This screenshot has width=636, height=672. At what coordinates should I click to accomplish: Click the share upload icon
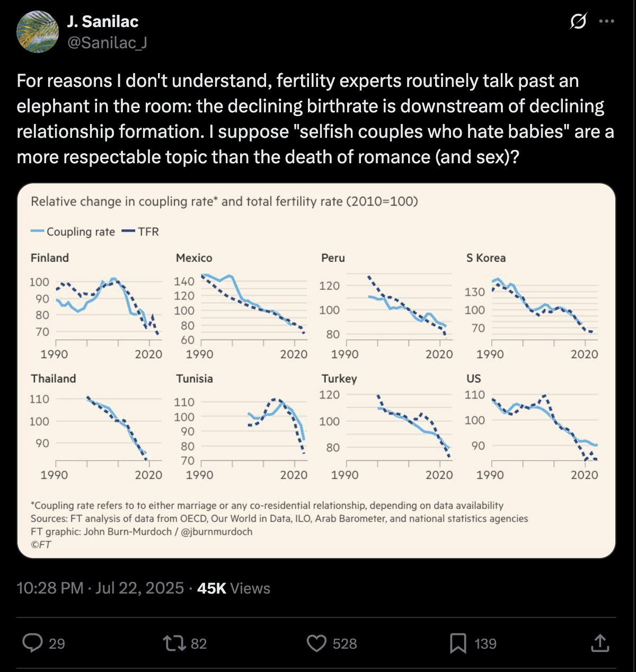point(599,643)
